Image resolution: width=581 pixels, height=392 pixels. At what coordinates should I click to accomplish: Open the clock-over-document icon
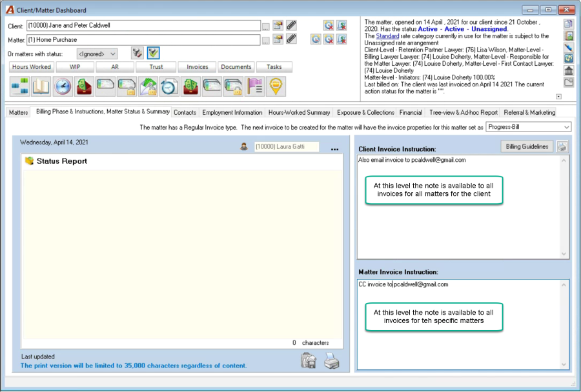pyautogui.click(x=169, y=86)
